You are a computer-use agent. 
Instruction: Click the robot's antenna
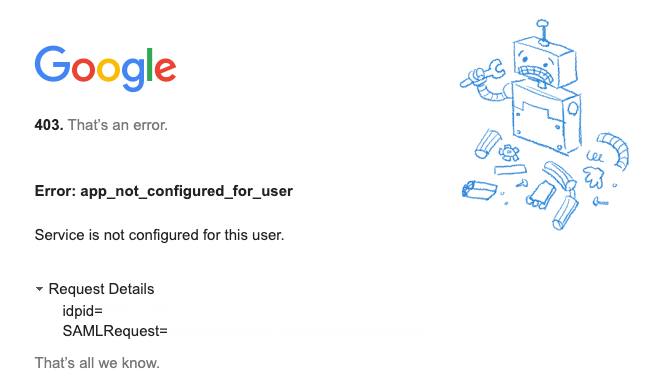pos(543,32)
